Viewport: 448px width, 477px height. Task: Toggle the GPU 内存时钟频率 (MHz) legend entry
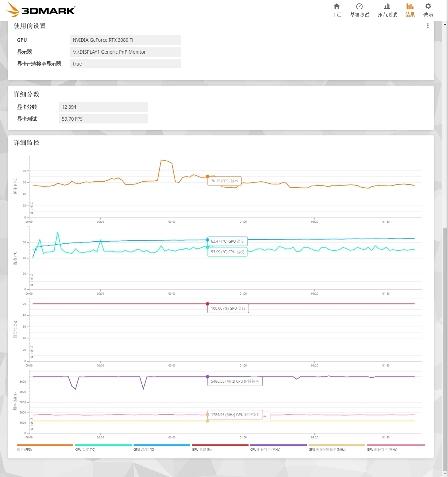point(327,449)
